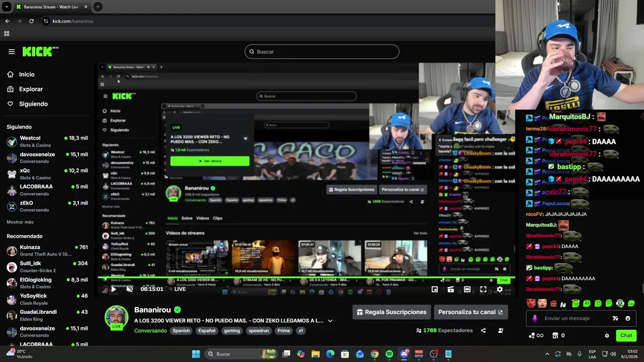Open Spotify from taskbar
The width and height of the screenshot is (644, 362).
(x=389, y=354)
